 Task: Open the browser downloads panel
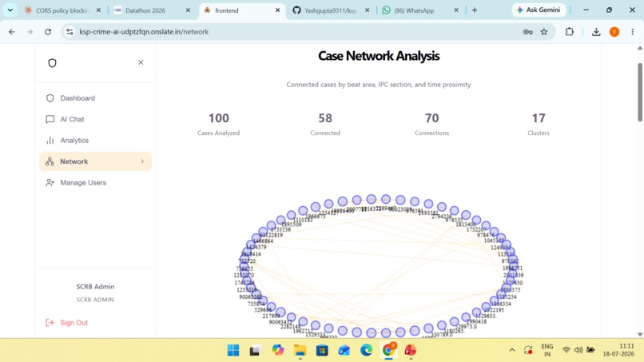pos(596,32)
